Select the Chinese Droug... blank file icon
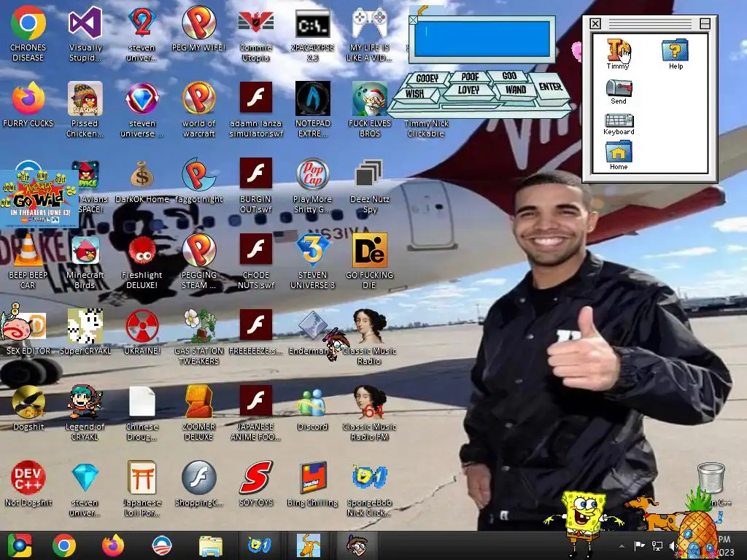Screen dimensions: 747x560 pos(142,402)
